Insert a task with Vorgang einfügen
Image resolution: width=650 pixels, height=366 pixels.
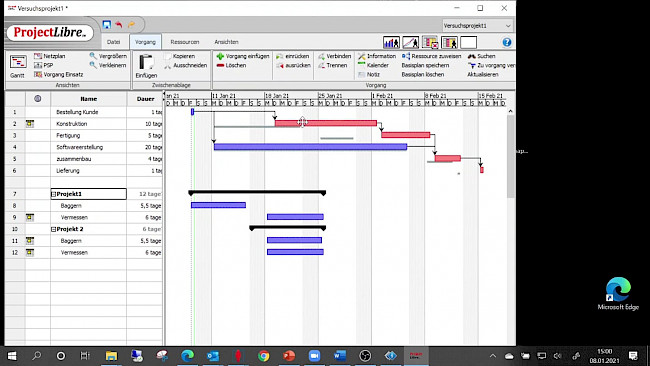click(x=243, y=56)
